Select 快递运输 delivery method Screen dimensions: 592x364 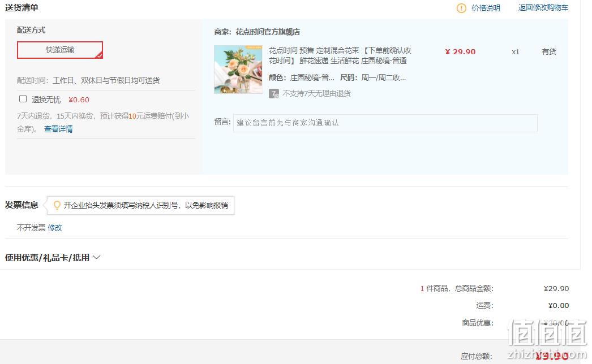coord(59,50)
